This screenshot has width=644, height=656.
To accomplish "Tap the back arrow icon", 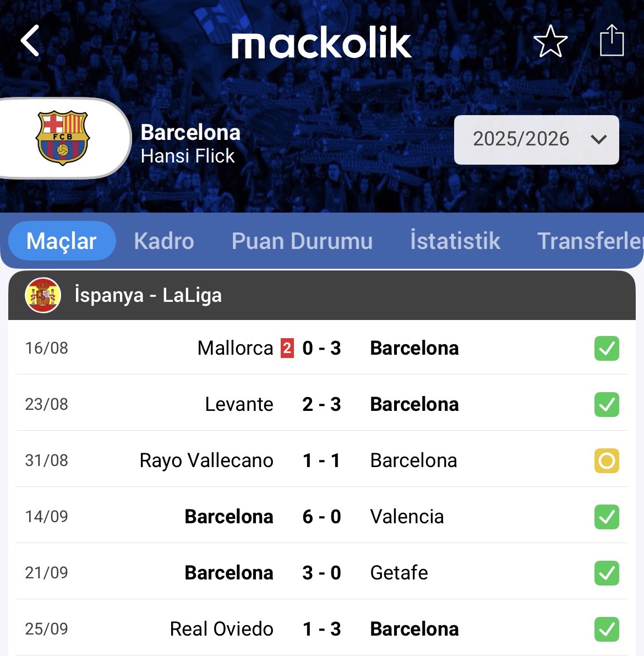I will point(30,41).
